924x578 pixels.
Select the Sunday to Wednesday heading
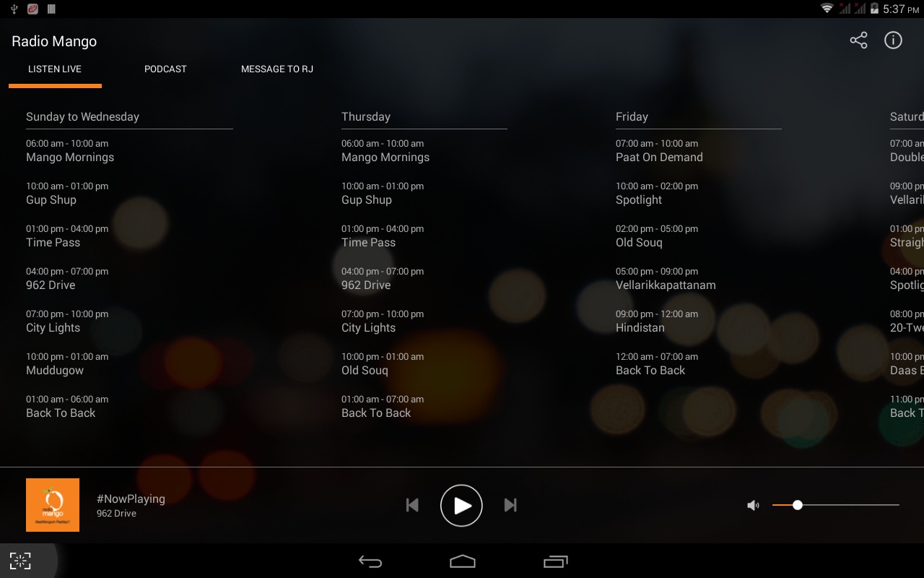tap(82, 116)
